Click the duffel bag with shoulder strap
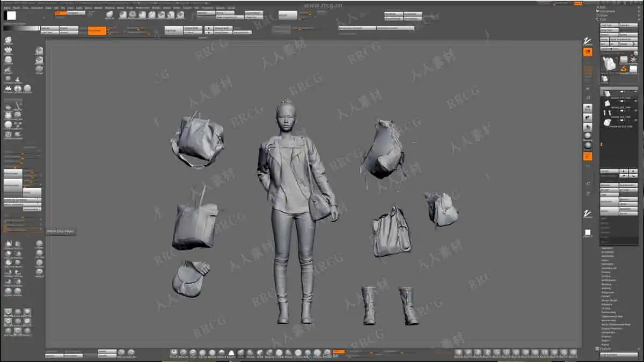 [197, 139]
